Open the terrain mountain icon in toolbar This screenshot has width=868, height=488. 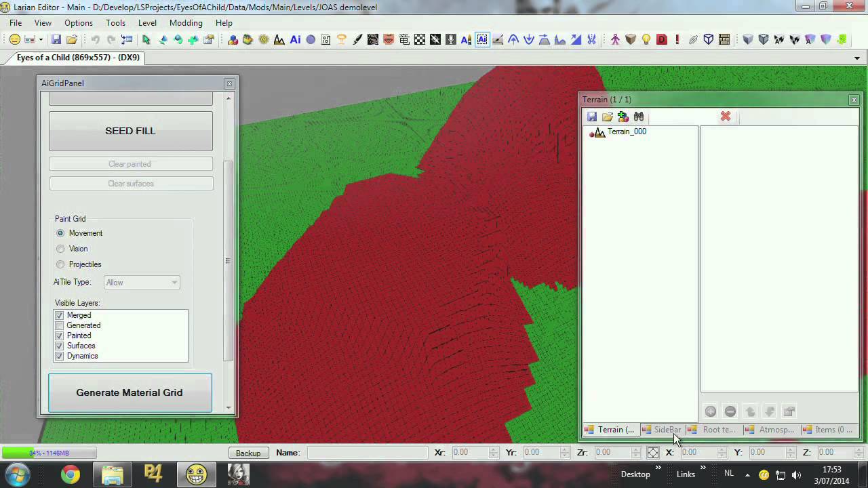pyautogui.click(x=279, y=40)
